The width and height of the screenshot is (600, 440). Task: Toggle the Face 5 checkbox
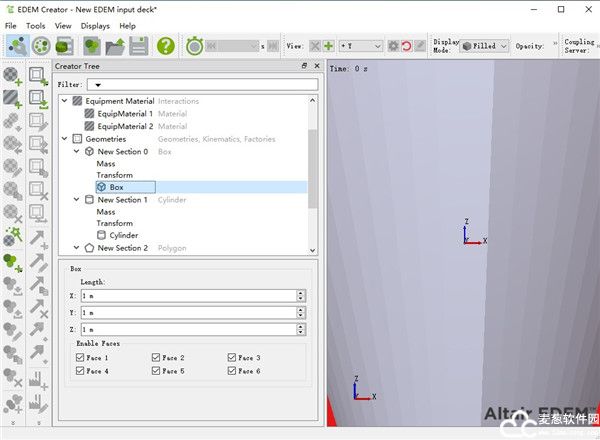click(x=157, y=371)
